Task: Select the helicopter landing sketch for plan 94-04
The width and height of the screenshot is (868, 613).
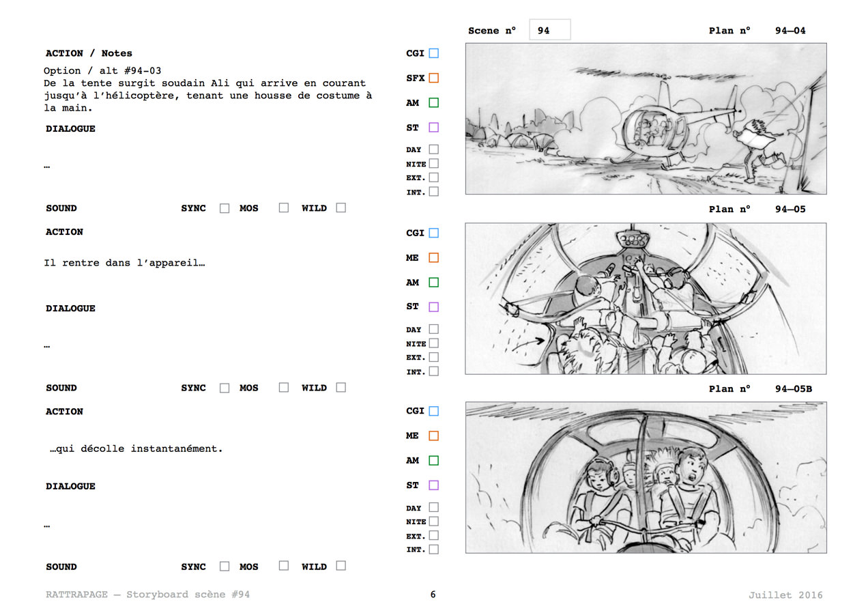Action: click(x=646, y=119)
